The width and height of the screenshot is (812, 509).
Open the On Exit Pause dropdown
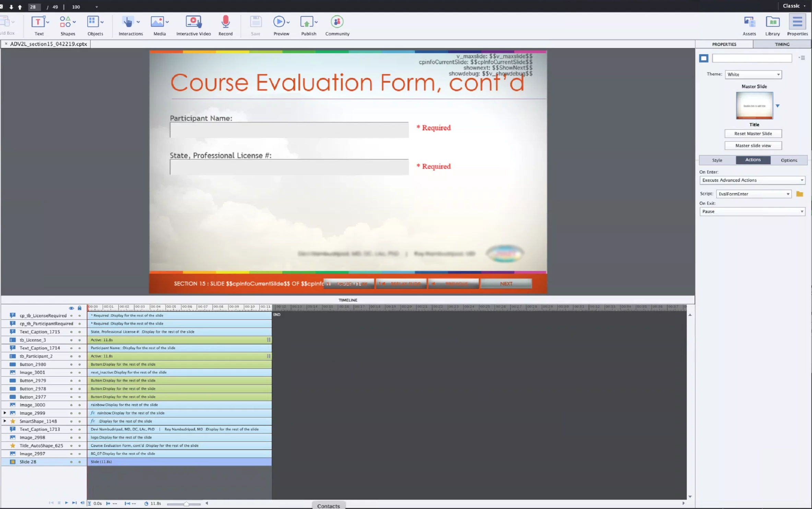[752, 212]
